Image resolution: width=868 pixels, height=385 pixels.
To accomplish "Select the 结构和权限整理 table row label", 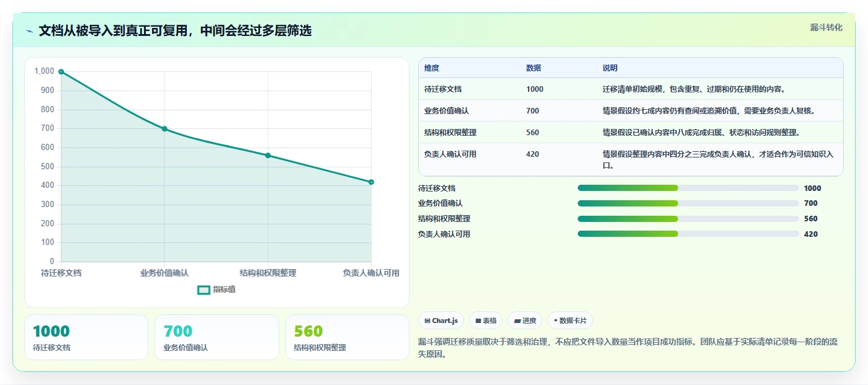I will (450, 133).
